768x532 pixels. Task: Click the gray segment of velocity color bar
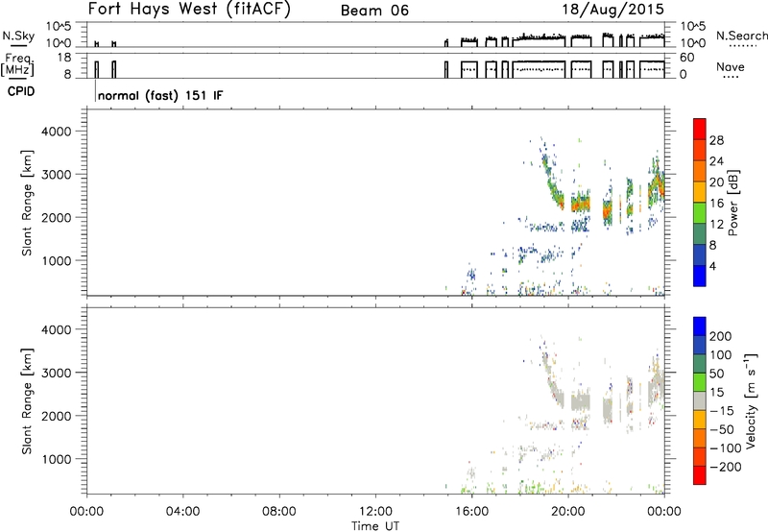tap(700, 401)
